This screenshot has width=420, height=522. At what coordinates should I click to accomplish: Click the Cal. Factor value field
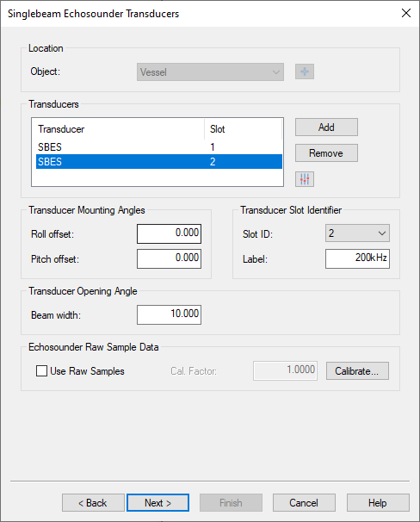click(285, 370)
